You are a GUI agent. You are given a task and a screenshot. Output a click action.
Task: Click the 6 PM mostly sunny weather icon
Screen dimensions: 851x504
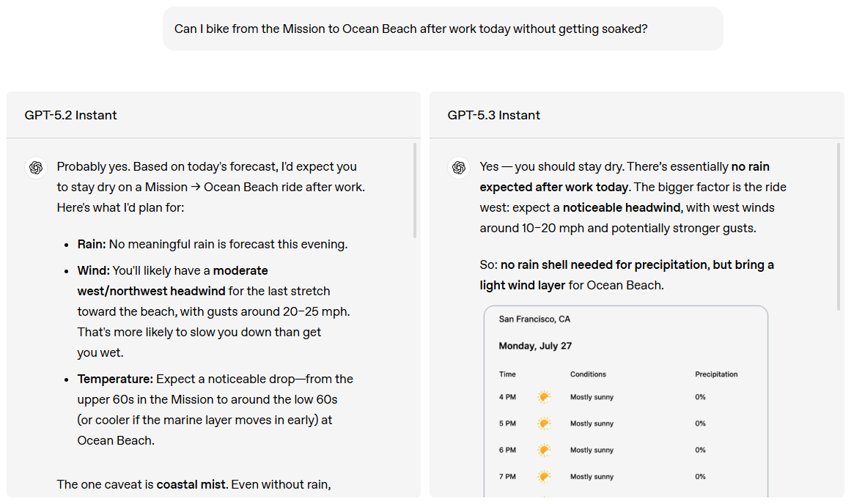tap(543, 451)
